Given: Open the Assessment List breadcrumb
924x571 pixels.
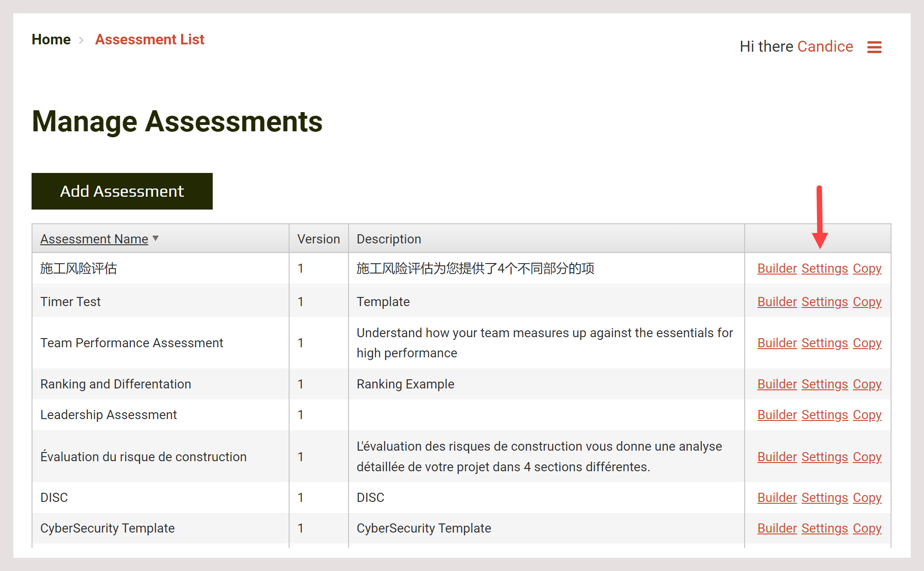Looking at the screenshot, I should pyautogui.click(x=150, y=39).
